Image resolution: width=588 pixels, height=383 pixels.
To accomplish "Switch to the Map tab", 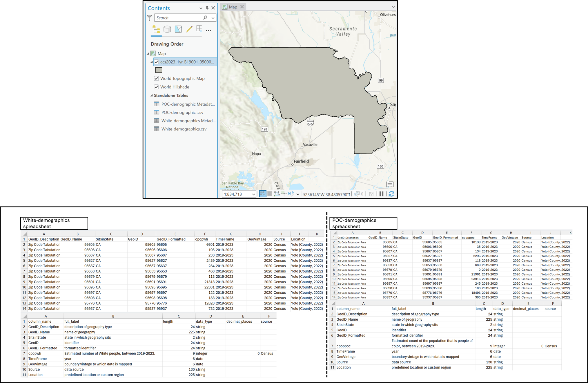I will pyautogui.click(x=233, y=7).
